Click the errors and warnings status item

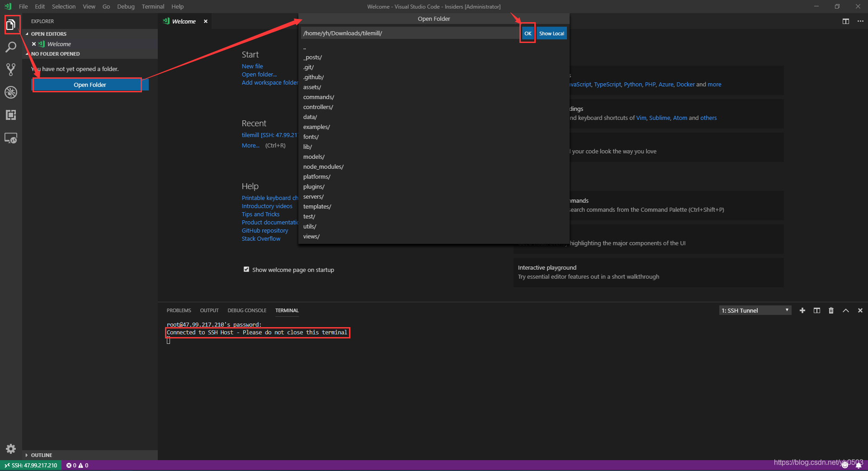click(77, 465)
